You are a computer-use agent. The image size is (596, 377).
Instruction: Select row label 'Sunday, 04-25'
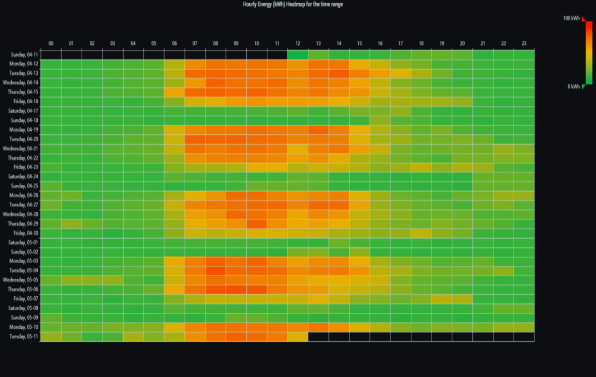point(25,186)
